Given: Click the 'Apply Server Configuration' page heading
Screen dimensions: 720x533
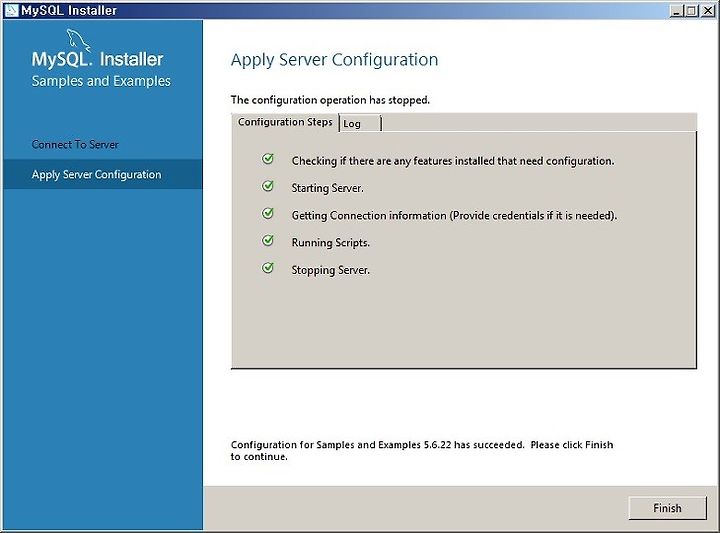Looking at the screenshot, I should click(334, 60).
